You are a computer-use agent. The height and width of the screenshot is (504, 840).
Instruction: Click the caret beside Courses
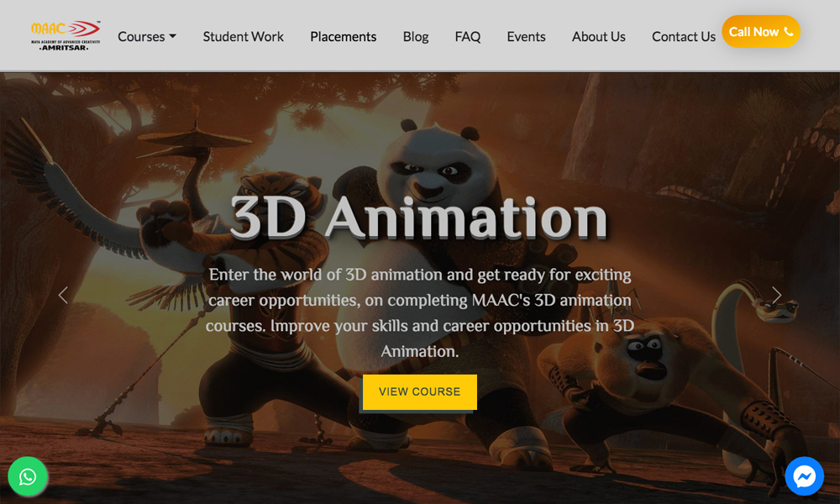point(173,37)
